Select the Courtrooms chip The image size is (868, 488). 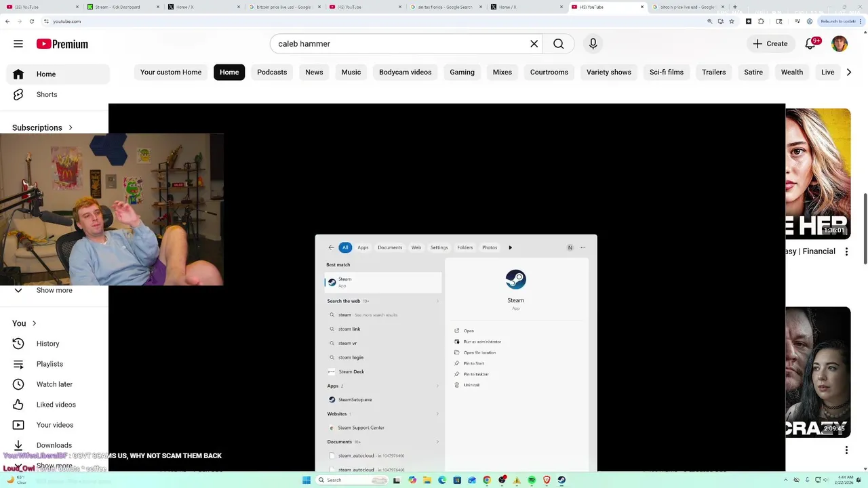[549, 73]
